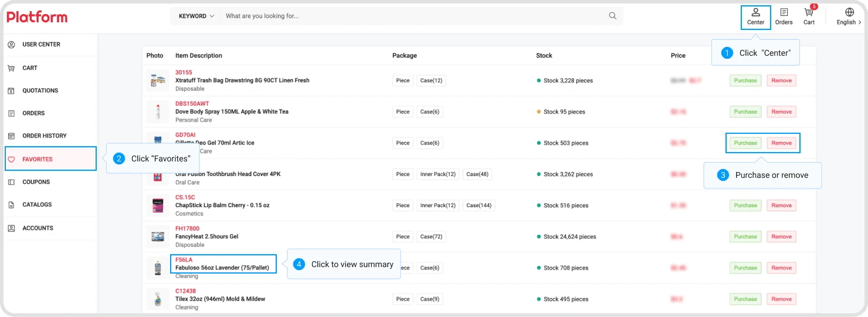Choose Inner Pack(12) for Oral Fusion Toothbrush

pyautogui.click(x=438, y=174)
